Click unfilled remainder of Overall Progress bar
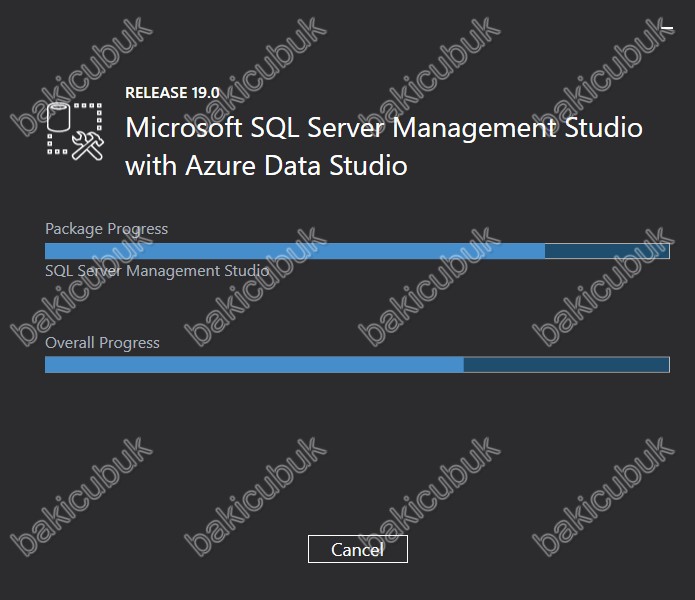The image size is (695, 600). pyautogui.click(x=566, y=365)
